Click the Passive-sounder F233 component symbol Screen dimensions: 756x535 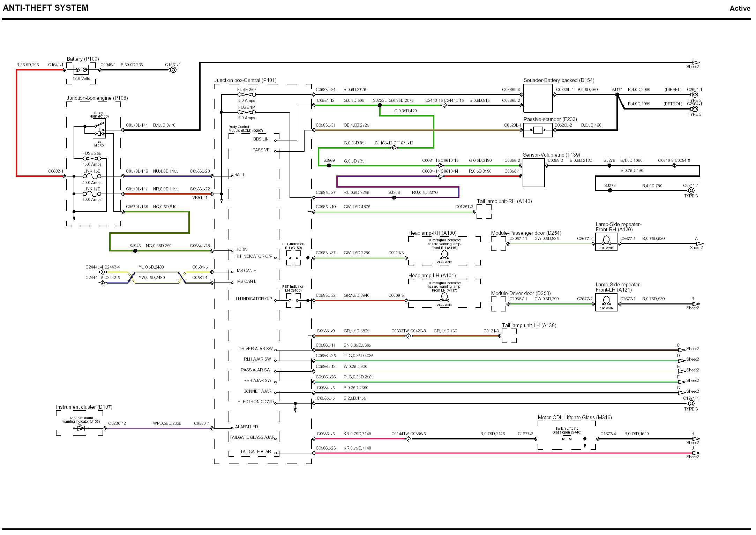pyautogui.click(x=538, y=130)
